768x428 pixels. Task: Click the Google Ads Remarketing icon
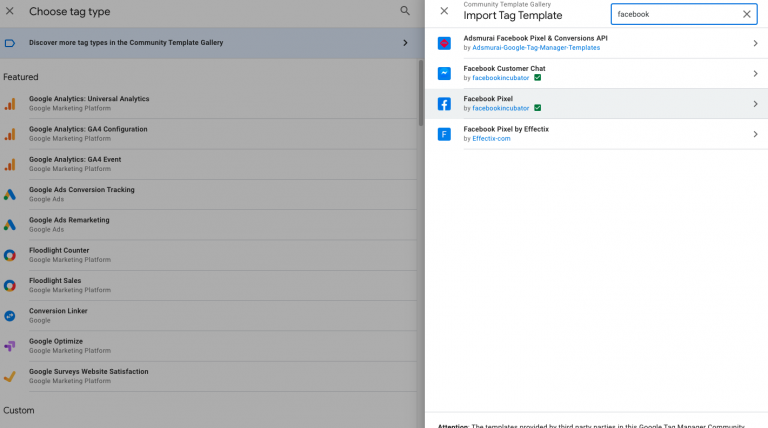point(10,225)
